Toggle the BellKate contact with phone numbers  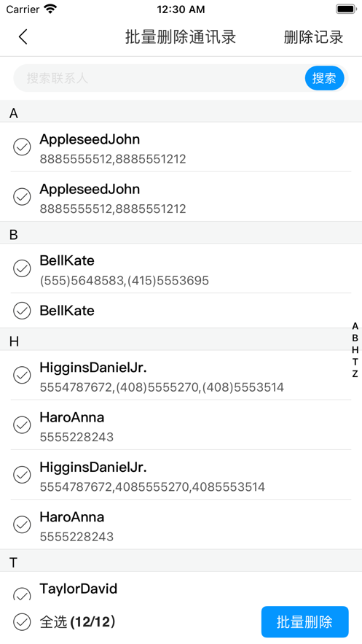tap(22, 268)
